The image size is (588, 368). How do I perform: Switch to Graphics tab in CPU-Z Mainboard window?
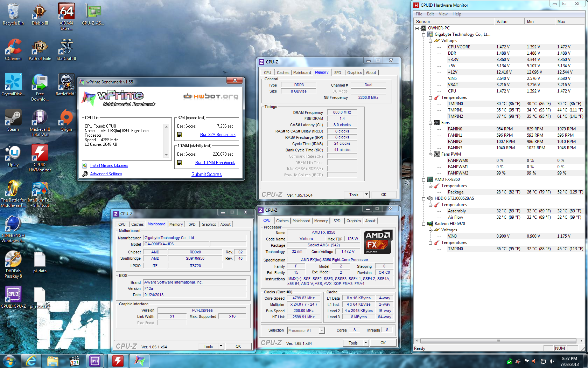tap(209, 224)
